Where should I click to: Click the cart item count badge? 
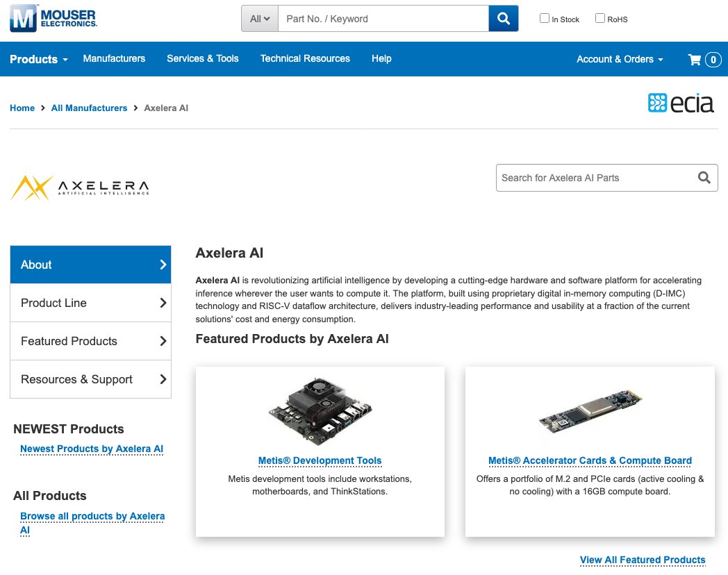tap(713, 60)
